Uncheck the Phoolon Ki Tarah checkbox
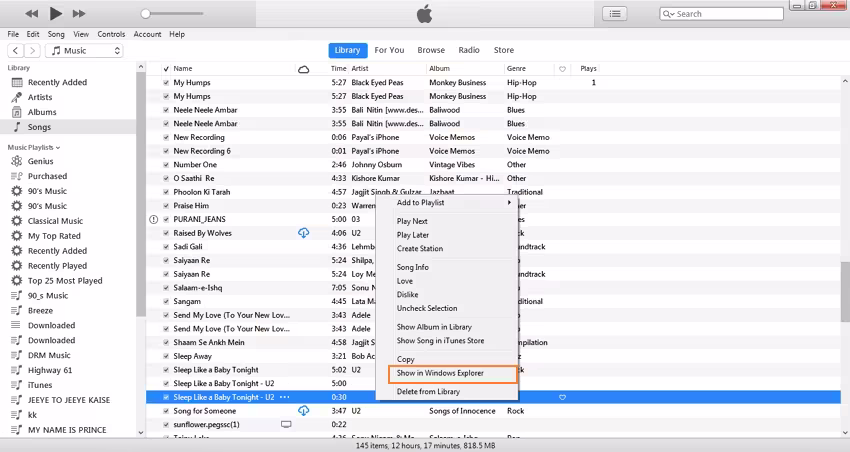Viewport: 850px width, 452px height. click(166, 192)
